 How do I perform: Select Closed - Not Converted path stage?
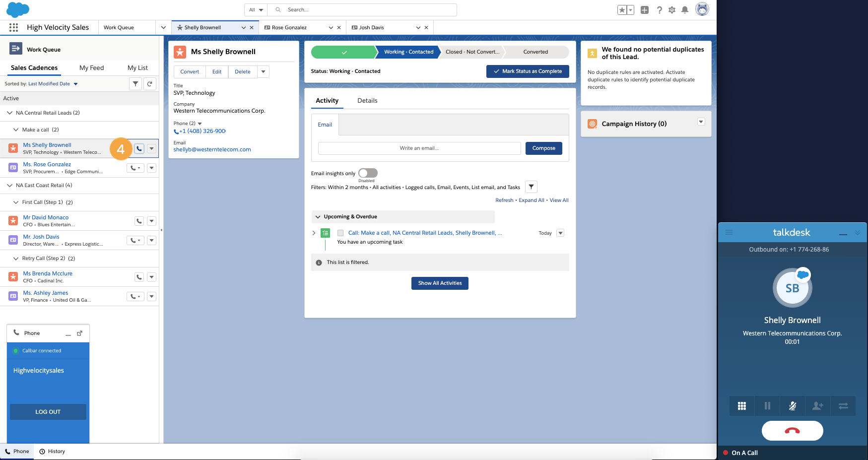pyautogui.click(x=472, y=52)
